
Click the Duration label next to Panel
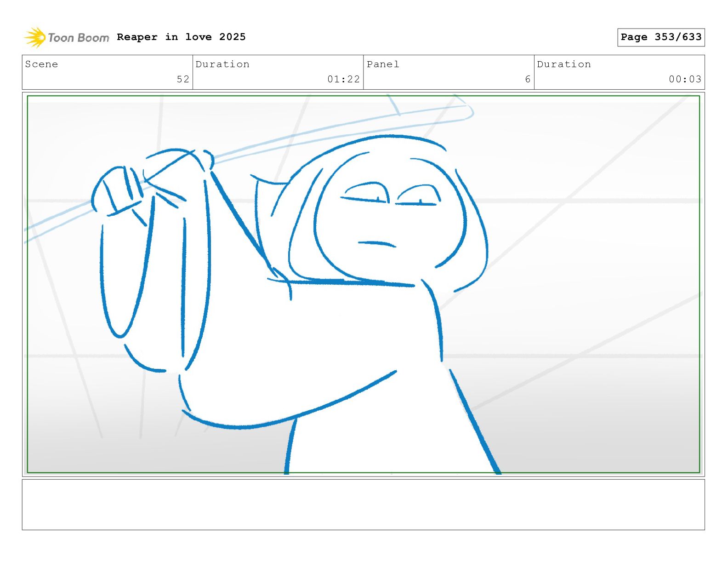[x=564, y=64]
